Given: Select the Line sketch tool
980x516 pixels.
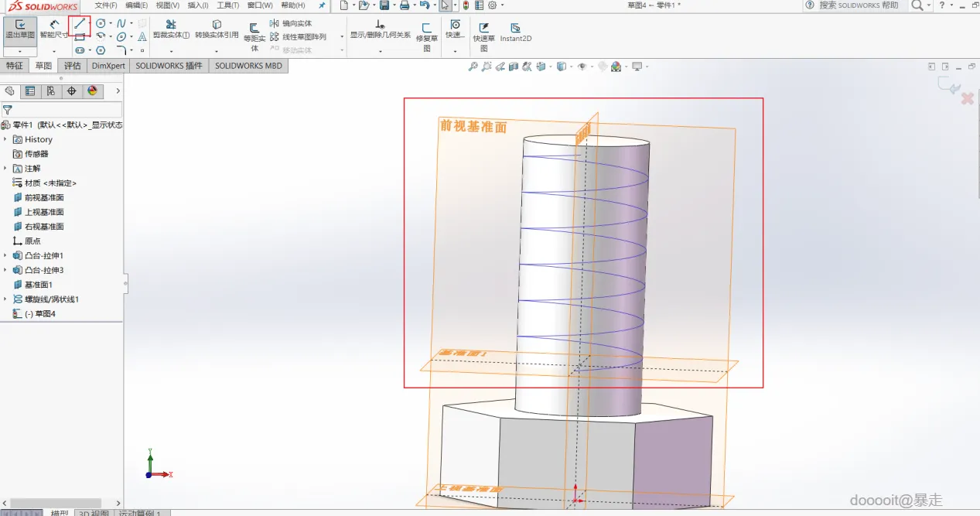Looking at the screenshot, I should click(x=80, y=24).
